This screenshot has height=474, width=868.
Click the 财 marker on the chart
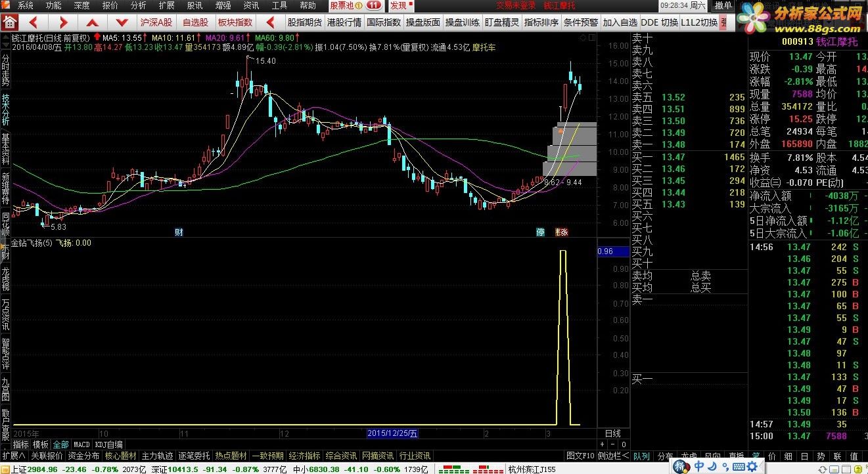(179, 232)
